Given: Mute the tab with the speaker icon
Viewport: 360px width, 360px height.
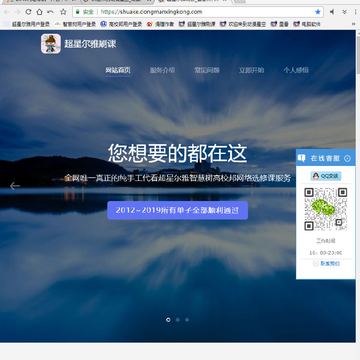Looking at the screenshot, I should [332, 12].
